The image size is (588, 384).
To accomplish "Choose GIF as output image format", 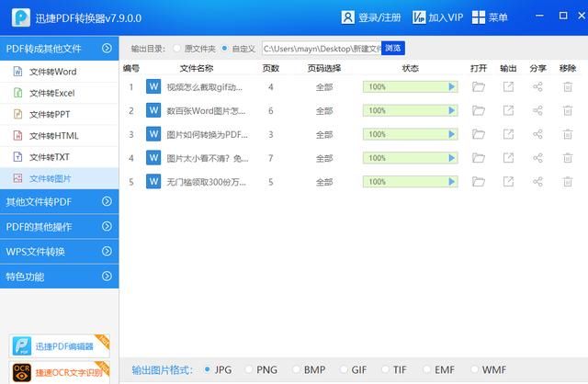I will click(x=344, y=369).
